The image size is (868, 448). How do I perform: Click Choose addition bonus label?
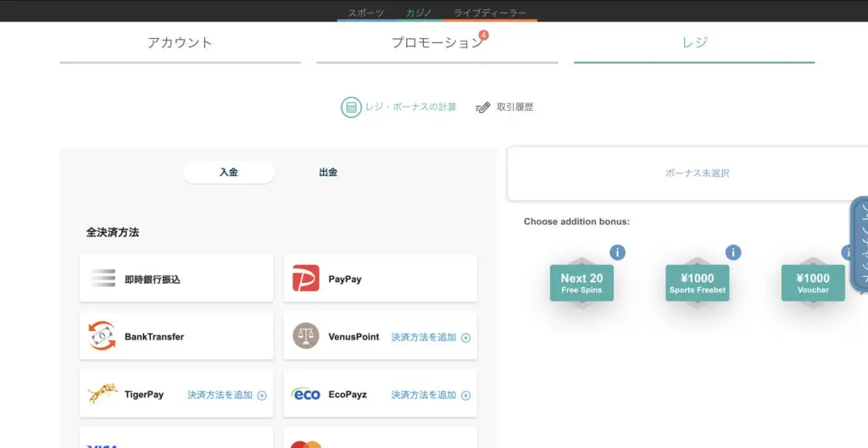tap(576, 222)
